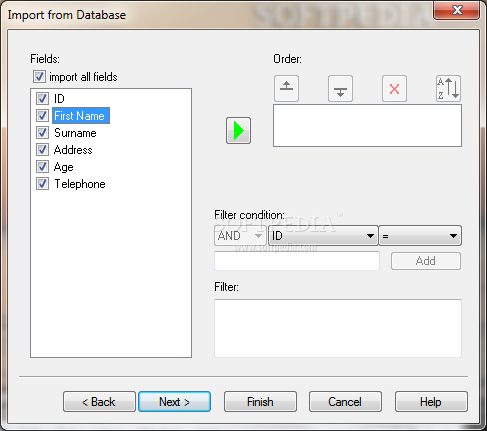Select the highlighted First Name row
Viewport: 487px width, 431px height.
(x=81, y=116)
